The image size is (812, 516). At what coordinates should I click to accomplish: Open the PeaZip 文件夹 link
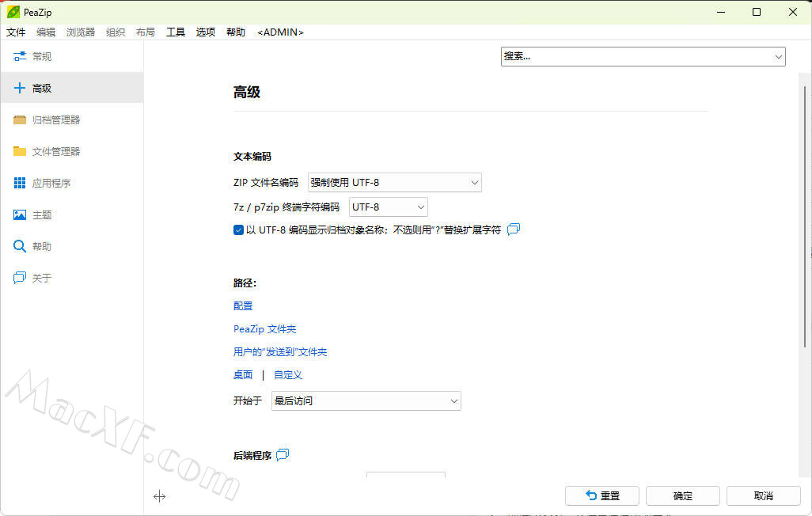(264, 329)
